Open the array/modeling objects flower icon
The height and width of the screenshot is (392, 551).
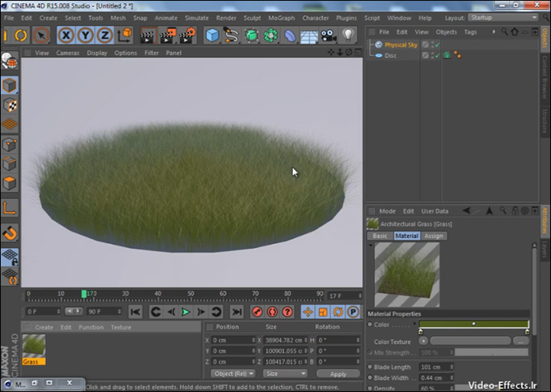(270, 35)
